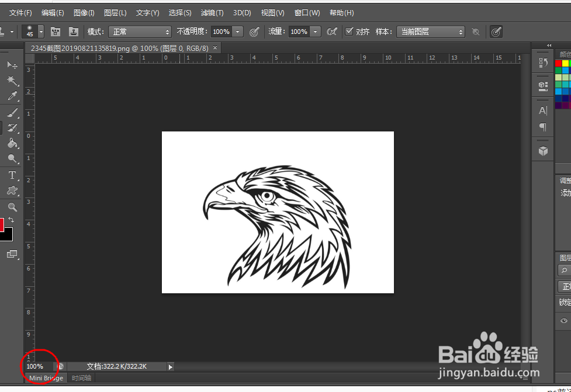
Task: Open the 窗口(W) menu
Action: pyautogui.click(x=307, y=13)
